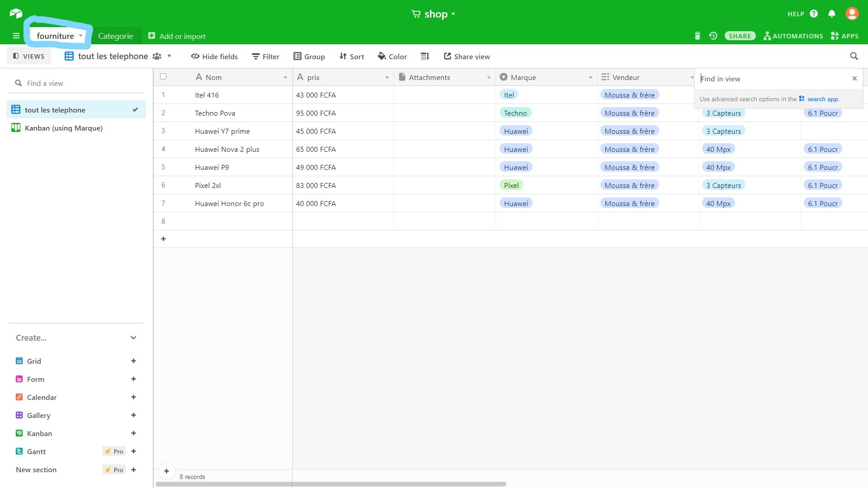Image resolution: width=868 pixels, height=488 pixels.
Task: Click the Find a view search field
Action: point(76,83)
